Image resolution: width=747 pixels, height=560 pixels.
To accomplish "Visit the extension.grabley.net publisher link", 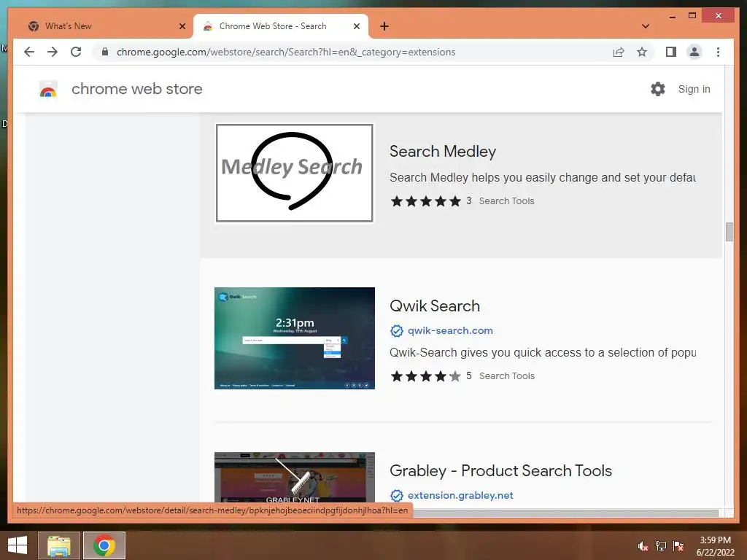I will coord(460,495).
